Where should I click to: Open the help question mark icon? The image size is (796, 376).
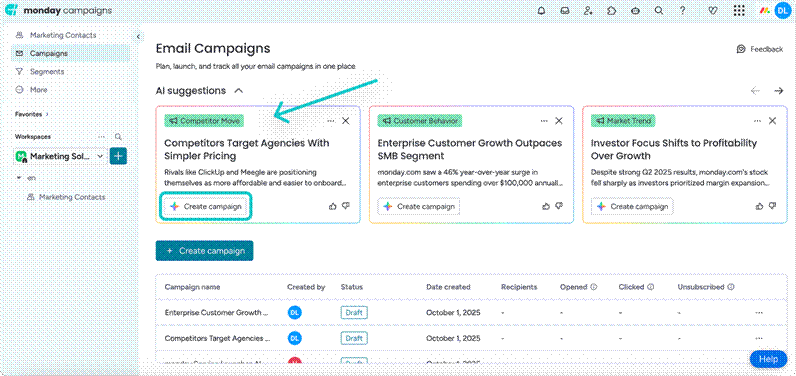click(682, 11)
